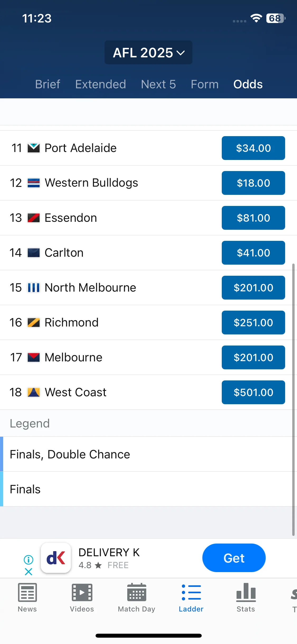The image size is (297, 644).
Task: Select the Ladder list icon
Action: 191,592
